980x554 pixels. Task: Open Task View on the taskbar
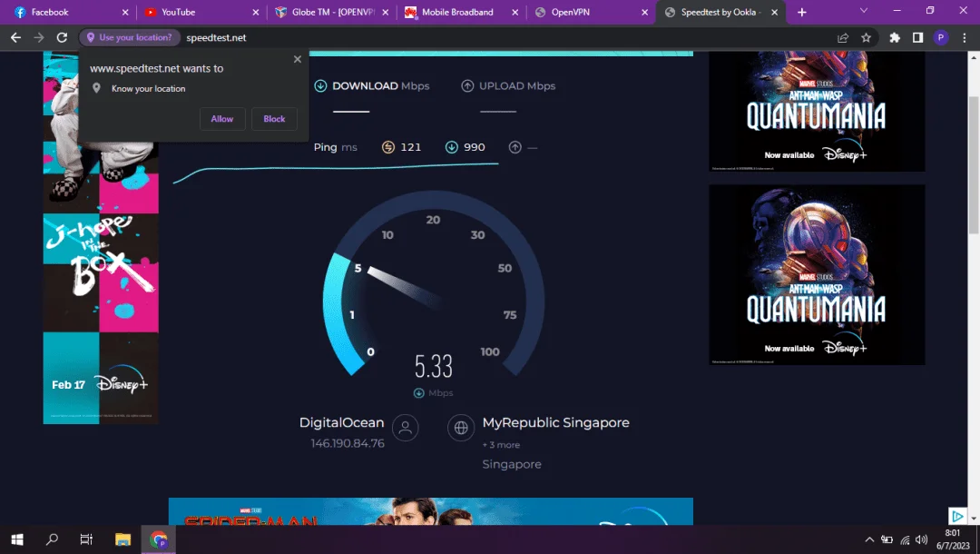pos(86,539)
